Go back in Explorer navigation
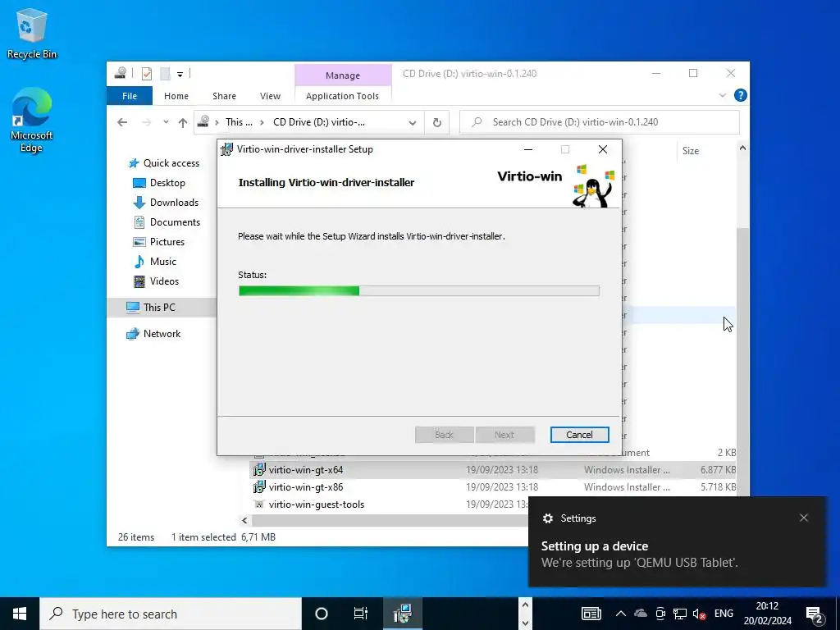 (x=122, y=122)
